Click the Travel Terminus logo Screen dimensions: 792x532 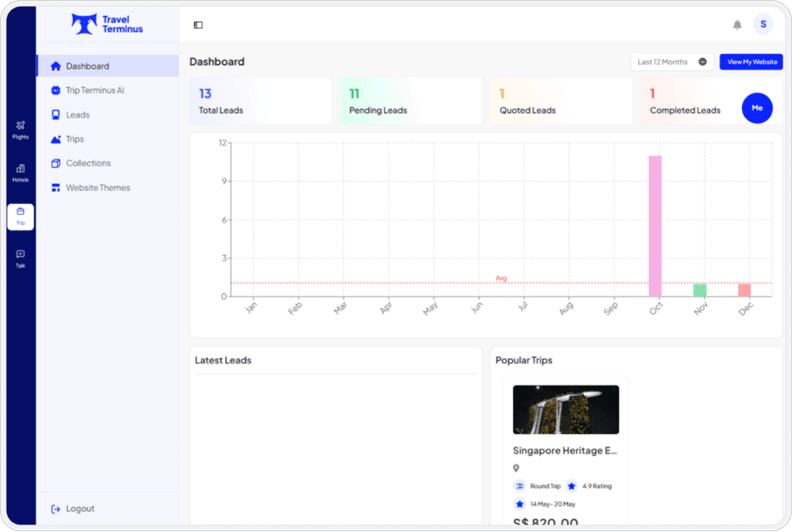(108, 24)
